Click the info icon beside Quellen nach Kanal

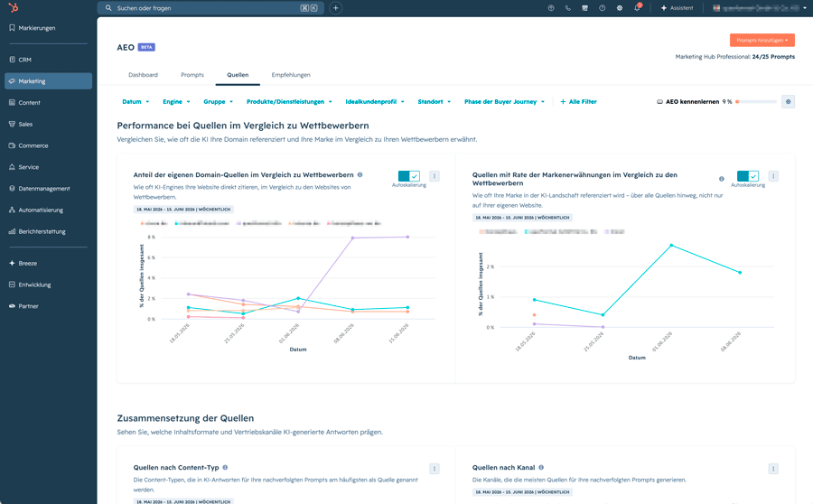(x=541, y=467)
